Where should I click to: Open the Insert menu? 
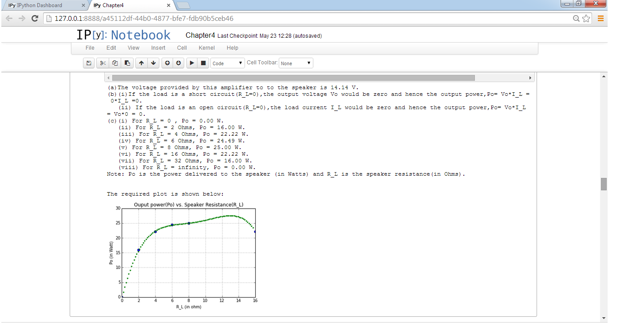(158, 48)
